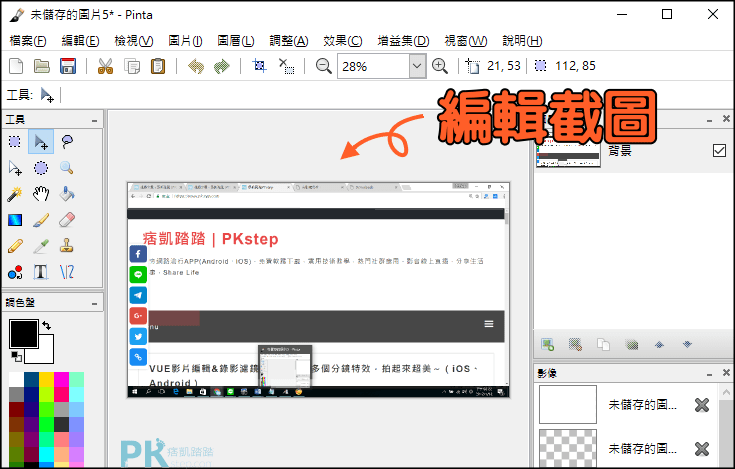Delete the current layer
Image resolution: width=735 pixels, height=469 pixels.
[x=575, y=345]
